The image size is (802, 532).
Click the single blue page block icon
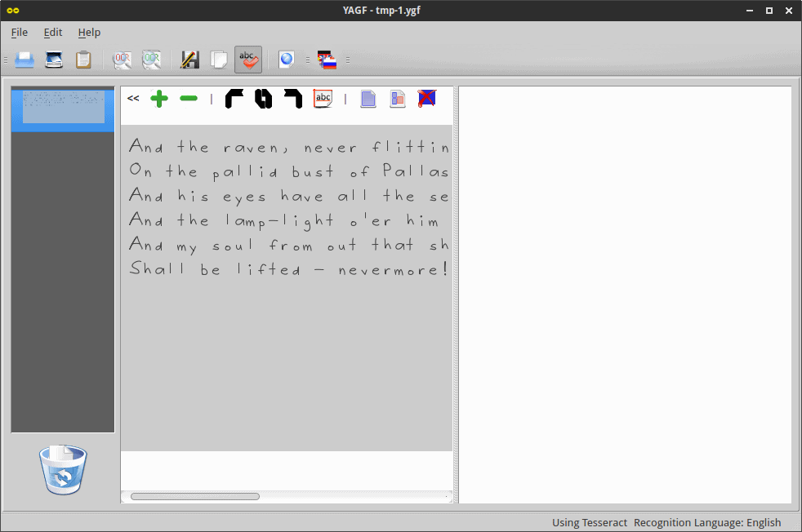click(x=368, y=99)
